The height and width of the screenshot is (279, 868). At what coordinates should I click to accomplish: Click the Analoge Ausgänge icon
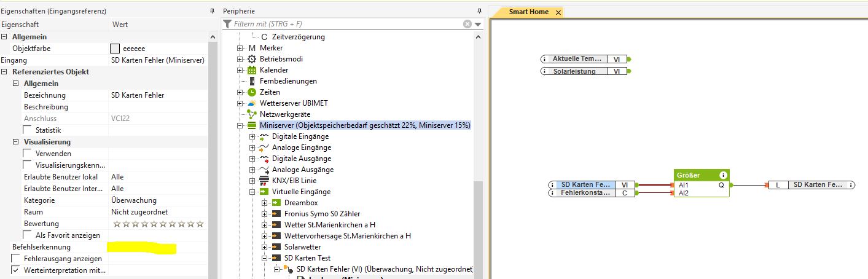click(x=264, y=170)
